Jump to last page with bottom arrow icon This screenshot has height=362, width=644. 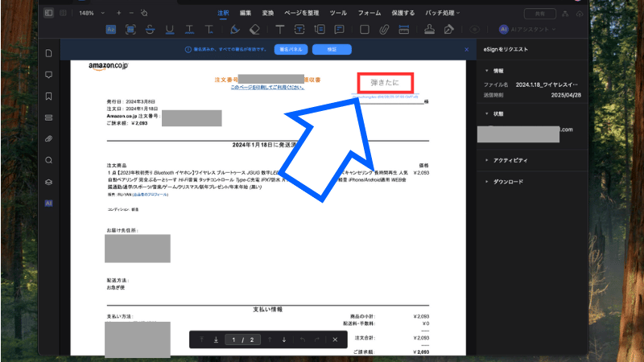[216, 339]
